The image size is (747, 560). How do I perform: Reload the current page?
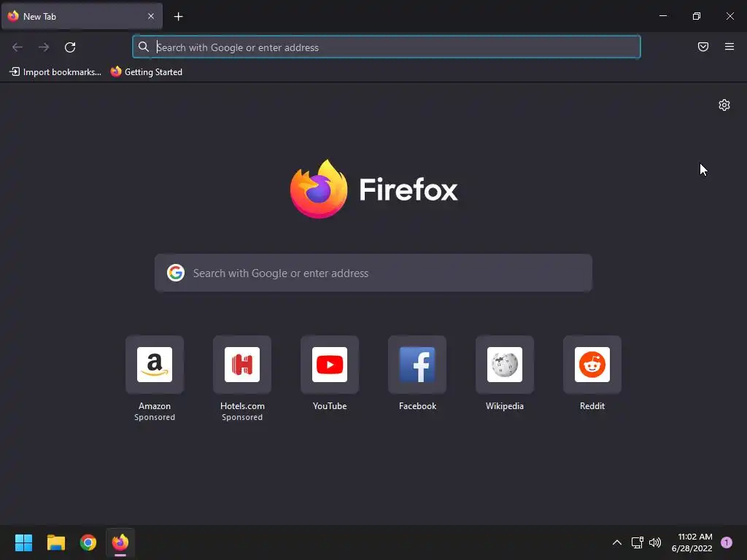click(70, 47)
